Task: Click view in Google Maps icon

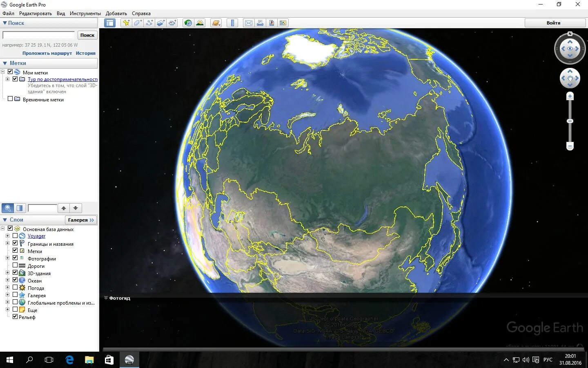Action: 283,23
